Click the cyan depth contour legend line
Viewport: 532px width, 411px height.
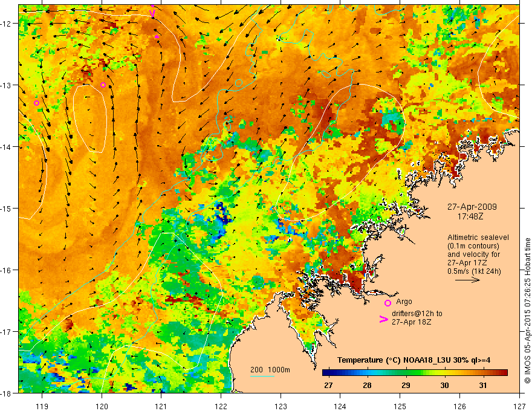(x=262, y=377)
